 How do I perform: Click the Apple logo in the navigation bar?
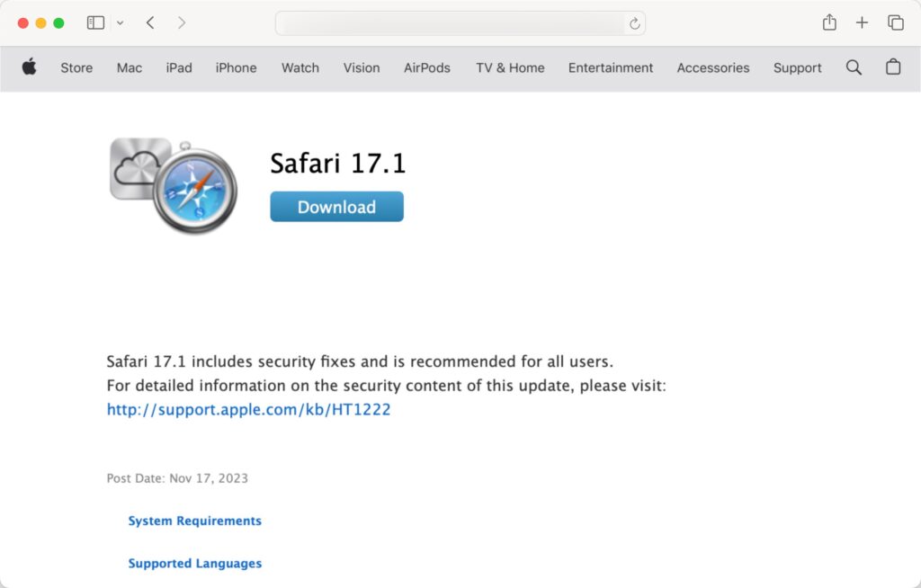click(30, 67)
